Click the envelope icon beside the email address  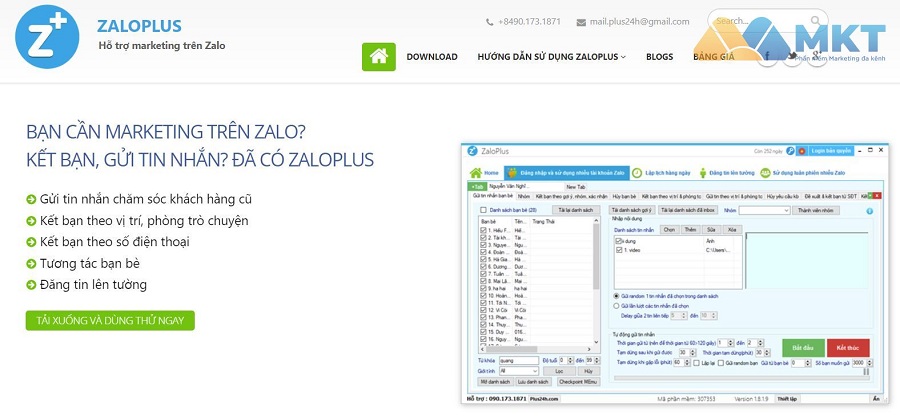[581, 22]
